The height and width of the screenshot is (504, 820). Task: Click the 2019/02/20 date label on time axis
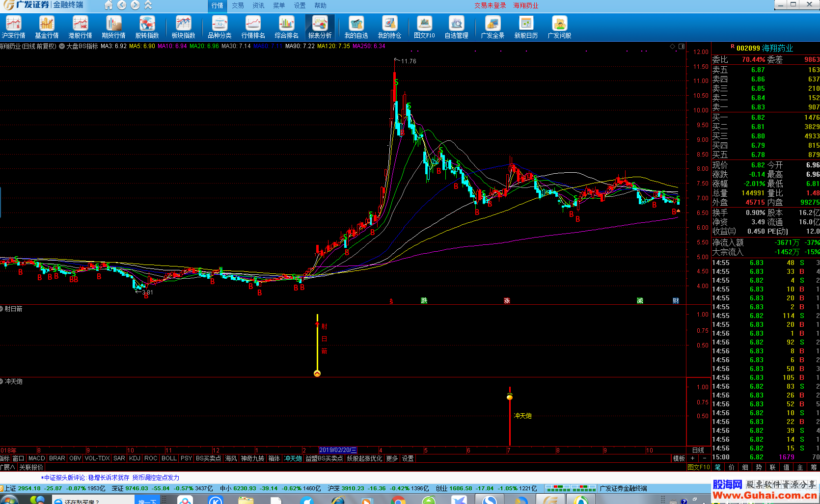click(x=338, y=450)
